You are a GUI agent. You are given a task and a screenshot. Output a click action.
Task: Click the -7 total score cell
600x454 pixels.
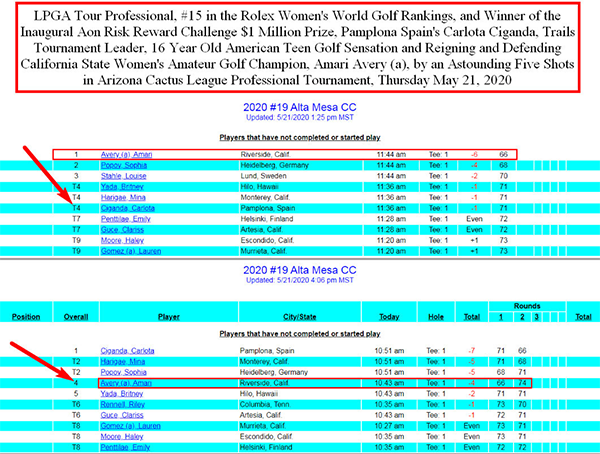(x=471, y=351)
